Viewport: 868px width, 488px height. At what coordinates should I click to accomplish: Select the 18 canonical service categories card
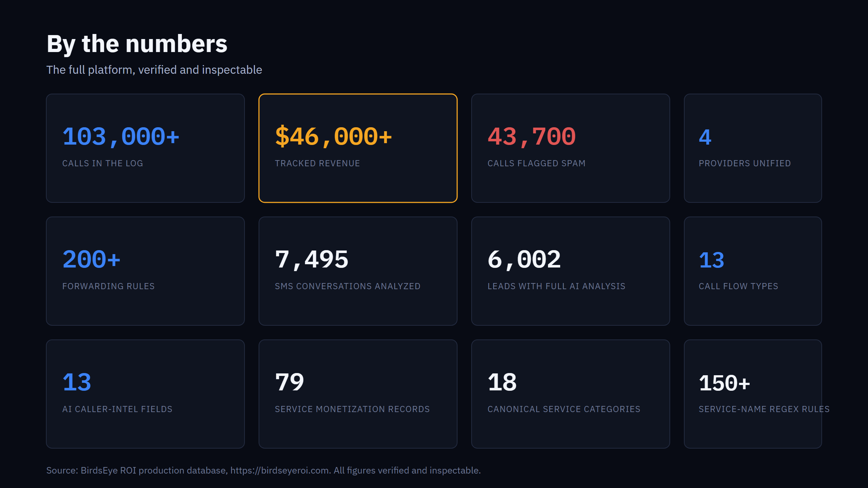tap(571, 394)
